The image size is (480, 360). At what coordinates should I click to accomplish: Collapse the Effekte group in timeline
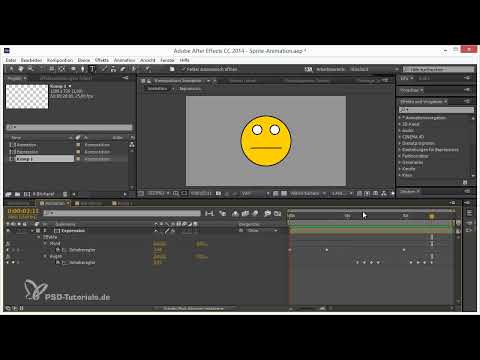[x=39, y=237]
